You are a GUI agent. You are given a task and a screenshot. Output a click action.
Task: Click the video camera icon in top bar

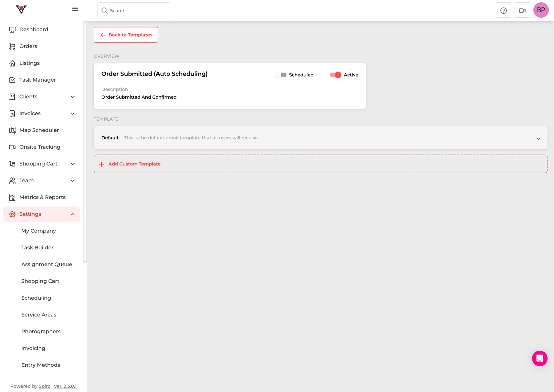click(x=522, y=10)
